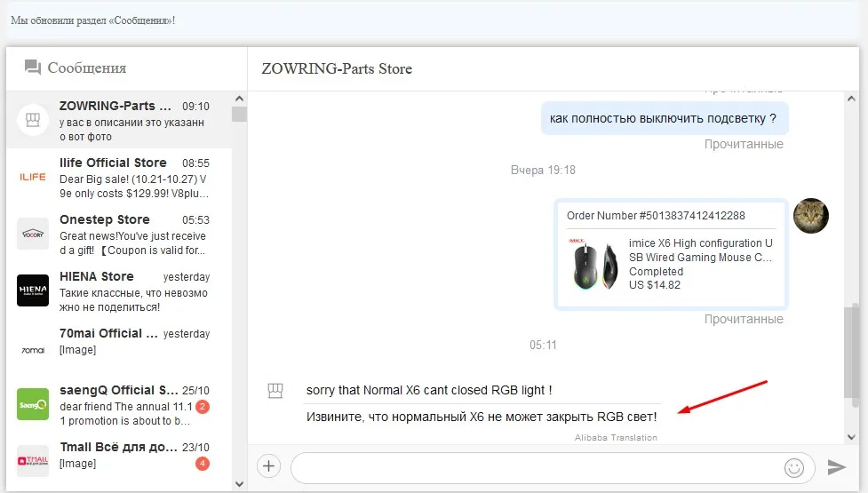Click 'sorry that Normal X6 cant closed RGB light' text

[429, 390]
